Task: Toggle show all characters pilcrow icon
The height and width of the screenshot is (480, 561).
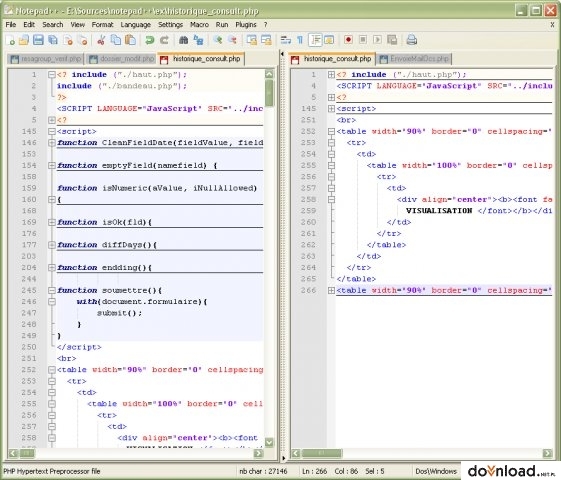Action: (x=300, y=40)
